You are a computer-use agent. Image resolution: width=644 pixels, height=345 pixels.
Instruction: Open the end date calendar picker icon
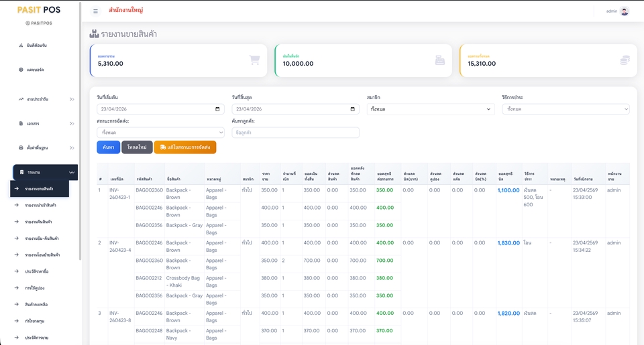352,109
